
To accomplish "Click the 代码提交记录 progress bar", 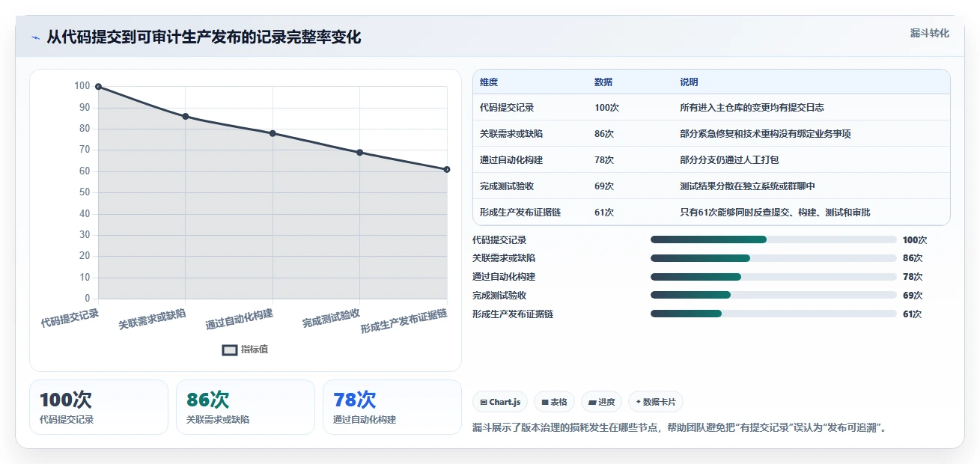I will 773,239.
